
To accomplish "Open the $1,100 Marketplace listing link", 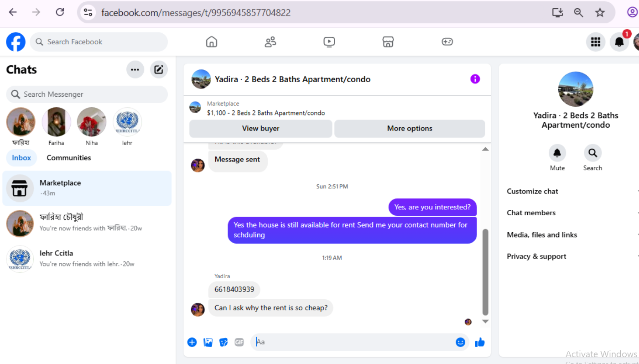I will tap(266, 113).
